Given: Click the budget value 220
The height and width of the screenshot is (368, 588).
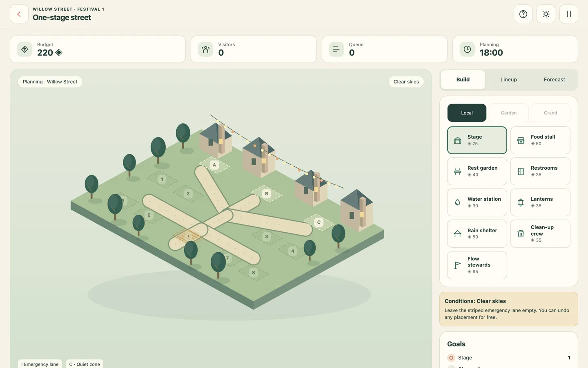Looking at the screenshot, I should coord(45,53).
